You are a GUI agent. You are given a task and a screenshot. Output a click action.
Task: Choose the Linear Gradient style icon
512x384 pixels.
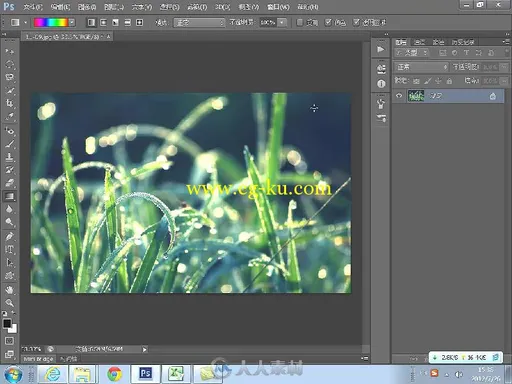coord(91,22)
